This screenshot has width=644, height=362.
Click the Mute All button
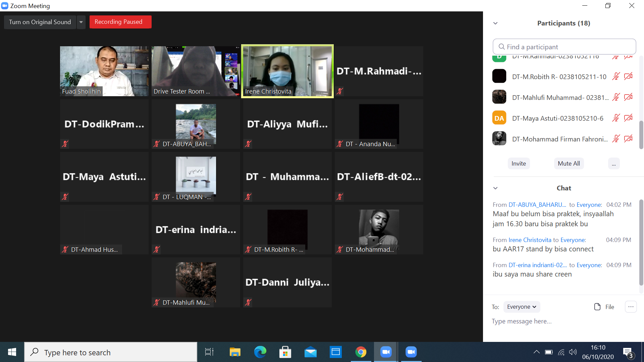[x=569, y=164]
